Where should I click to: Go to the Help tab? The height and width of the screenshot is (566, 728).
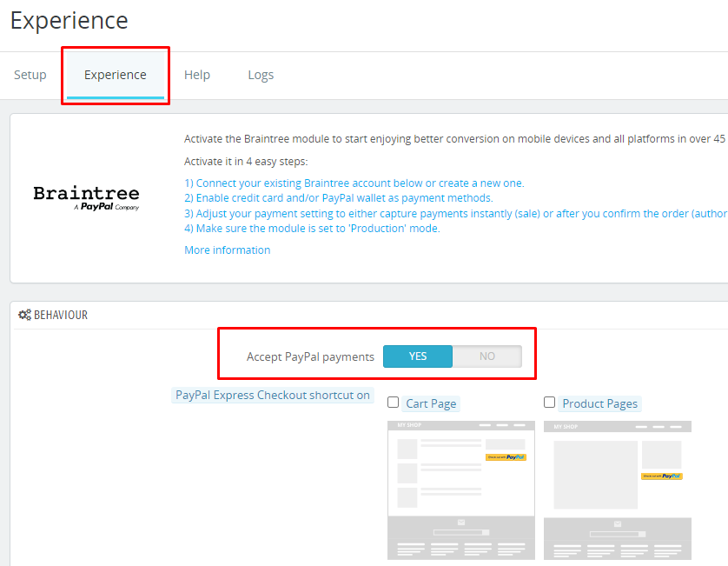coord(197,75)
